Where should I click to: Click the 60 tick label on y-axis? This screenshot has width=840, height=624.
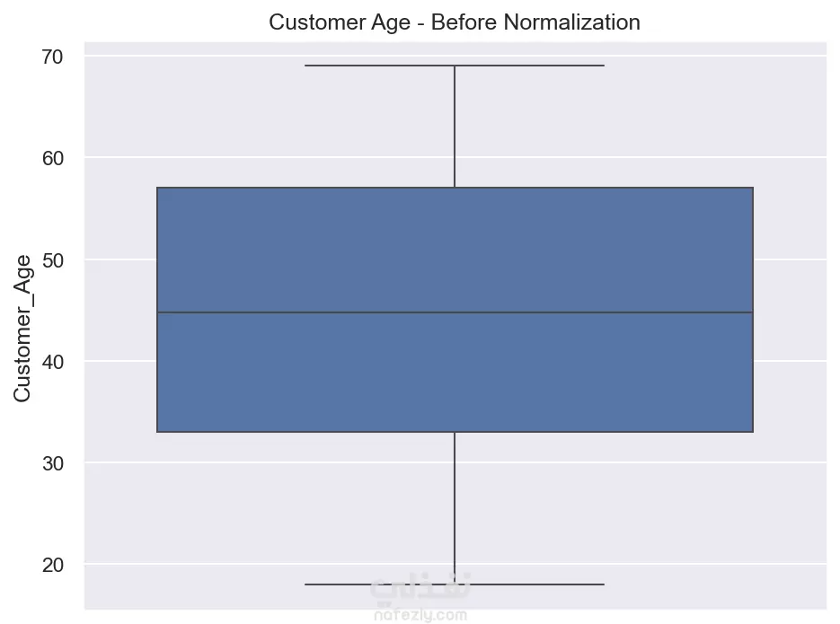click(x=52, y=158)
